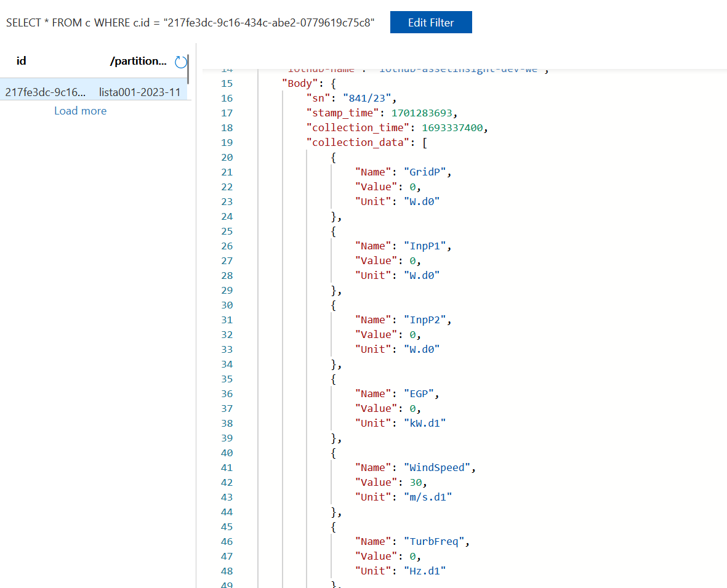Refresh the document results list
This screenshot has height=588, width=727.
pyautogui.click(x=181, y=62)
